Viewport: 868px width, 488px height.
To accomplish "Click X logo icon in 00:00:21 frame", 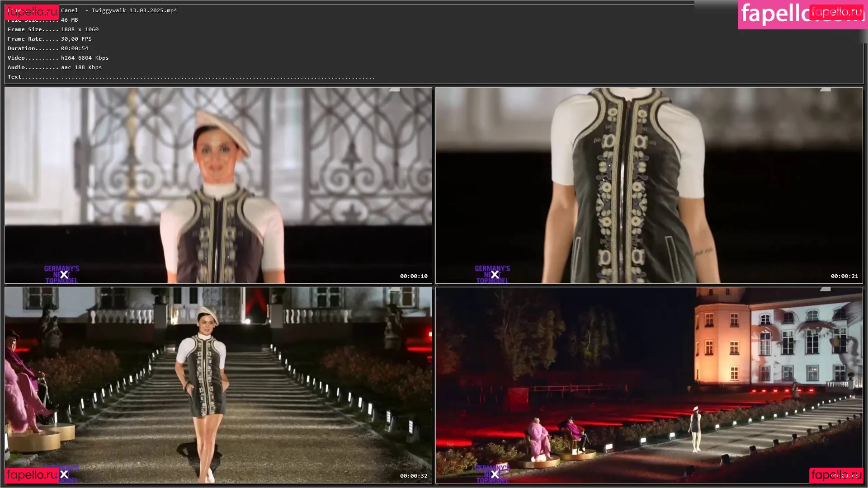I will tap(495, 275).
